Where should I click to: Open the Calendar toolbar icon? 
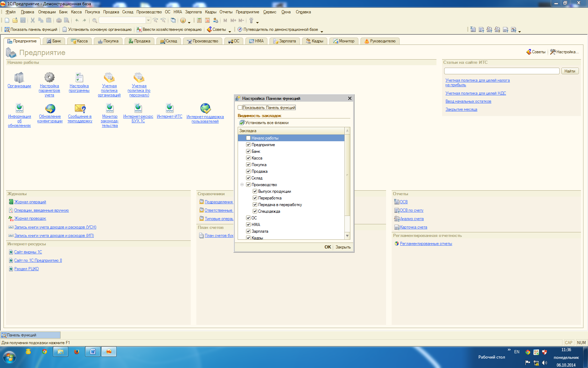tap(208, 20)
